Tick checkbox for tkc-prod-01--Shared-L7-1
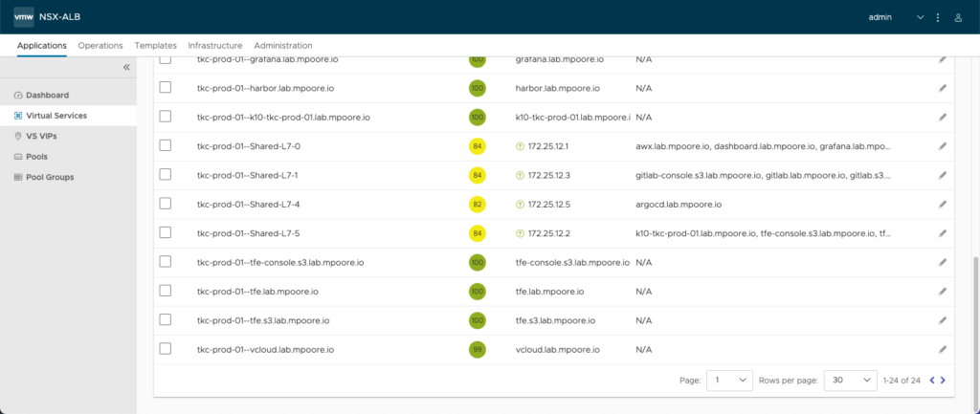This screenshot has height=414, width=980. [x=165, y=174]
